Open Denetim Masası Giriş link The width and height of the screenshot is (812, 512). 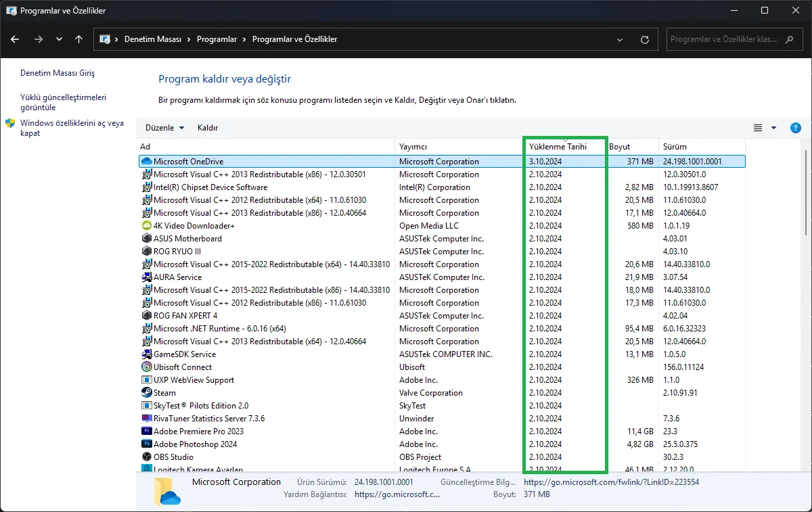tap(58, 73)
